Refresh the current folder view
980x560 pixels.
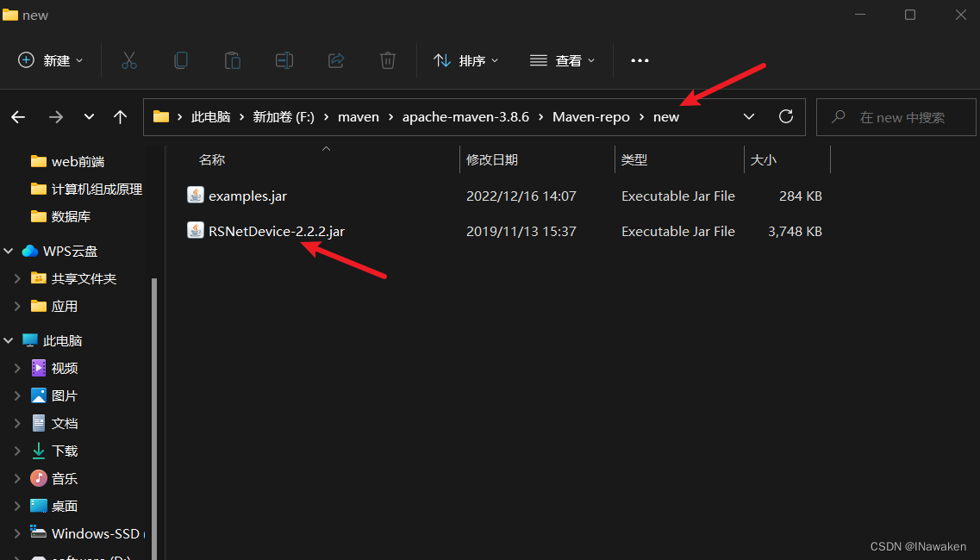click(x=785, y=116)
